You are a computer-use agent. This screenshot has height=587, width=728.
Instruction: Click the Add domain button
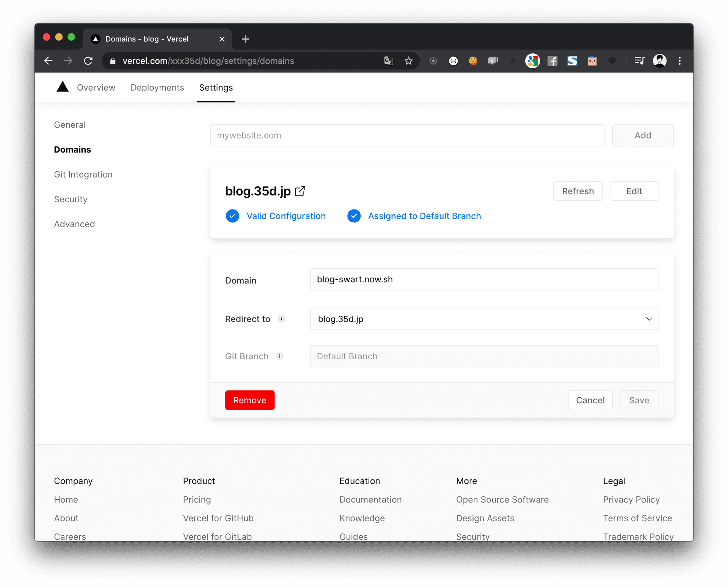[643, 135]
